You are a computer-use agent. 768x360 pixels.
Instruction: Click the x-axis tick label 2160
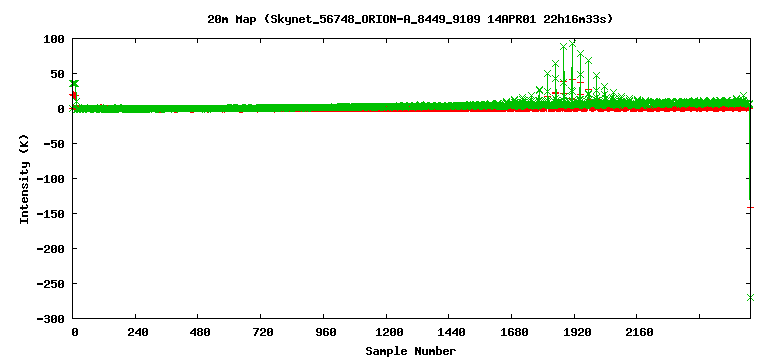click(640, 333)
